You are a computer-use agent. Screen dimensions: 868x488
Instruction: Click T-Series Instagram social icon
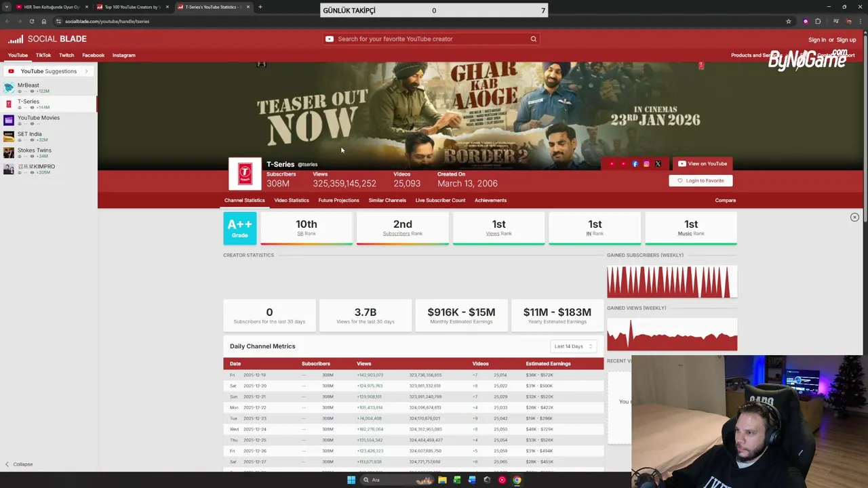(x=646, y=164)
